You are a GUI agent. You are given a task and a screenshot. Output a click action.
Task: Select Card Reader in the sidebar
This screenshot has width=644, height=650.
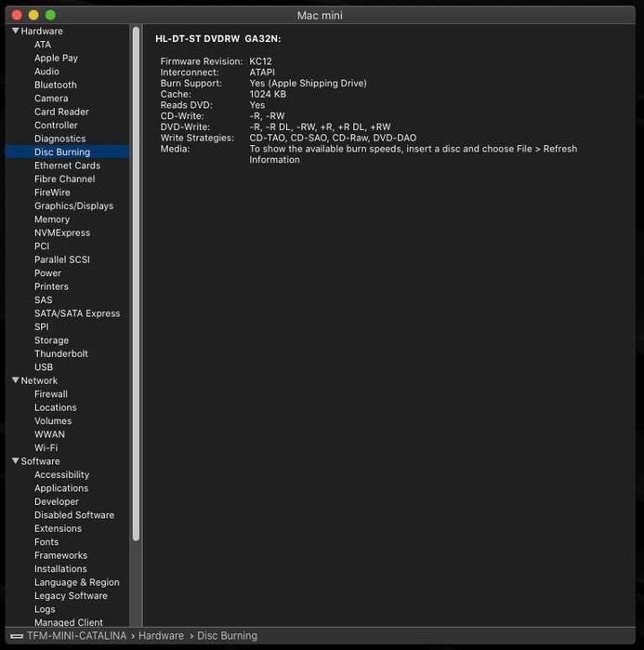pyautogui.click(x=61, y=112)
